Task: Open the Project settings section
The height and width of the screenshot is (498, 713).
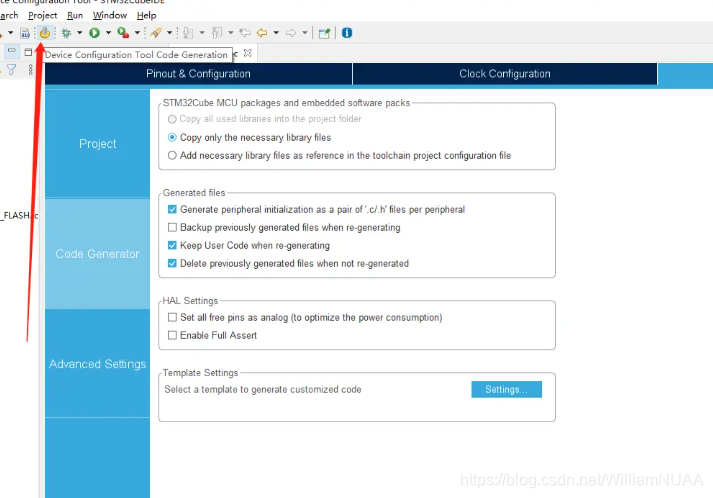Action: [x=97, y=144]
